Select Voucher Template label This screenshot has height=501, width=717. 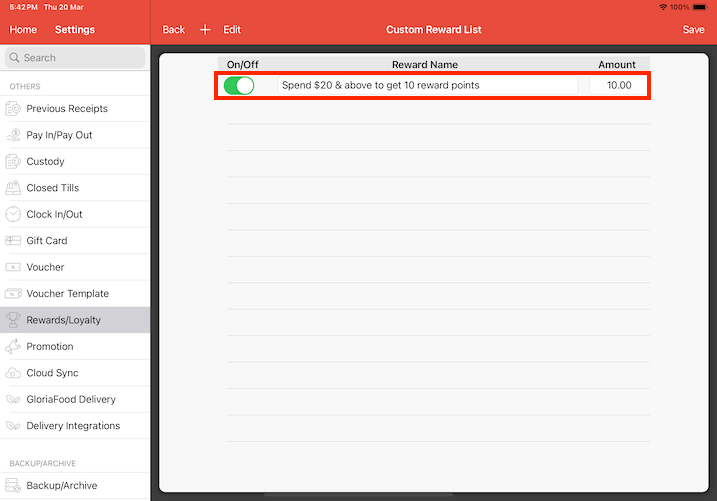(x=68, y=293)
